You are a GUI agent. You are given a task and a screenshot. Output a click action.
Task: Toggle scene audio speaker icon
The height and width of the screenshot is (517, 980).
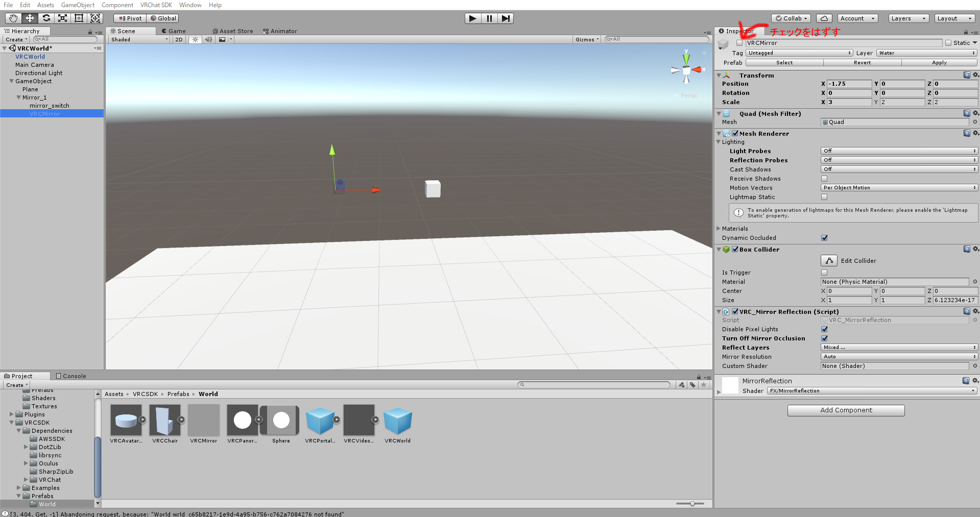pos(208,39)
